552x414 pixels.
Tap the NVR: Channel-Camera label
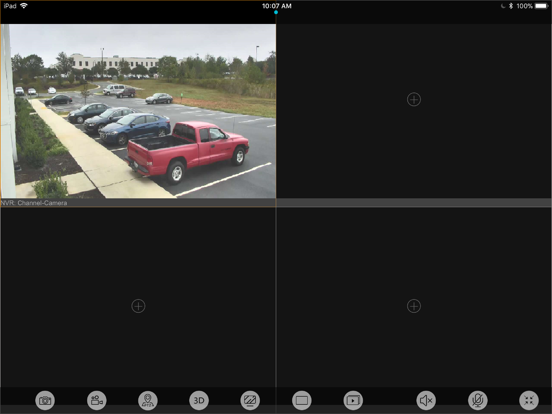(x=34, y=203)
